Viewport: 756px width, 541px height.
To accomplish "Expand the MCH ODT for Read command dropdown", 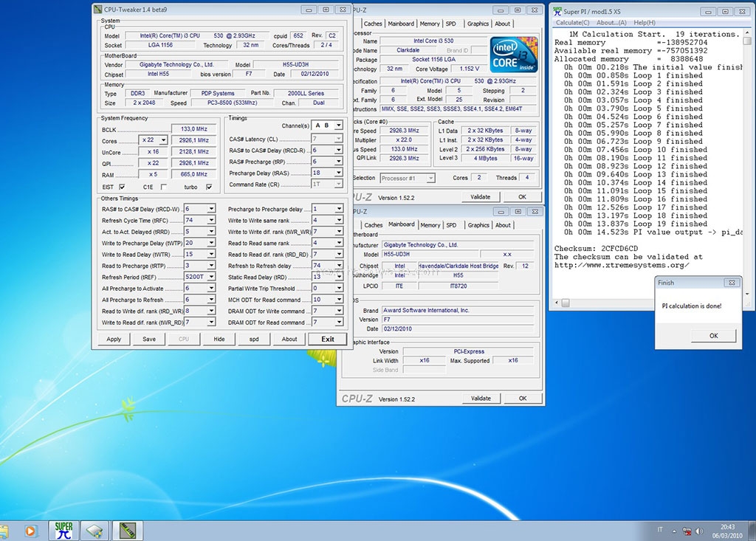I will pos(339,300).
